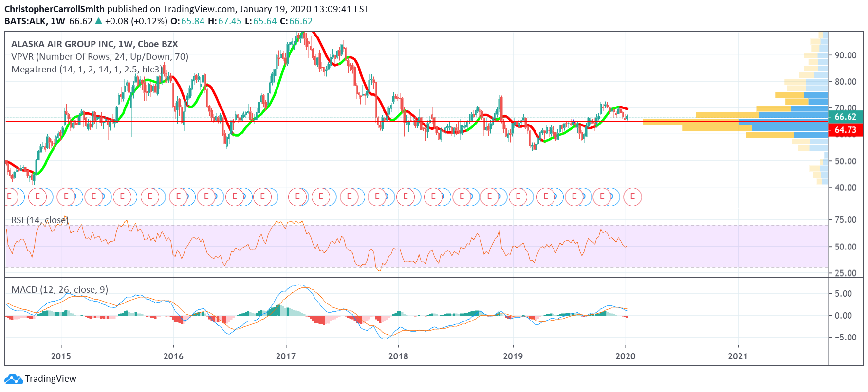
Task: Click the spring 2016 earnings E marker
Action: pos(206,197)
